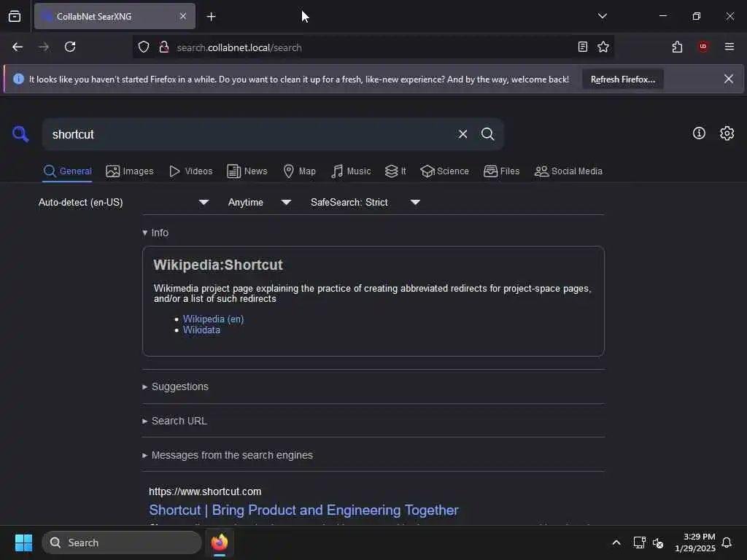This screenshot has width=747, height=560.
Task: Open the SafeSearch: Strict dropdown
Action: (365, 203)
